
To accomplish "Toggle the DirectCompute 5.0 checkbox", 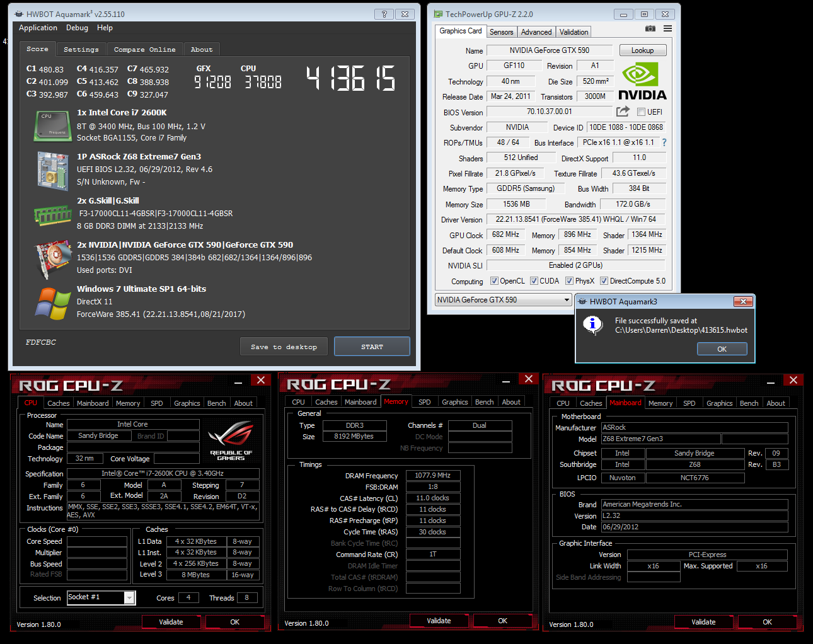I will point(604,281).
